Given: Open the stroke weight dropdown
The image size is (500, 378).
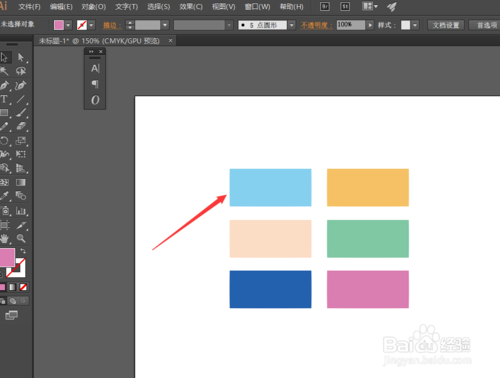Looking at the screenshot, I should 165,25.
